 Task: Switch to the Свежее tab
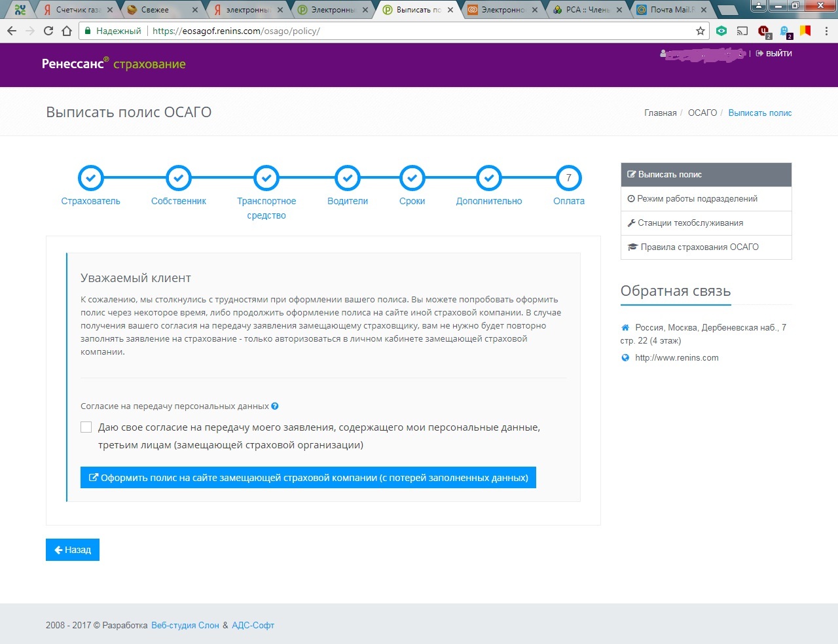pos(162,10)
